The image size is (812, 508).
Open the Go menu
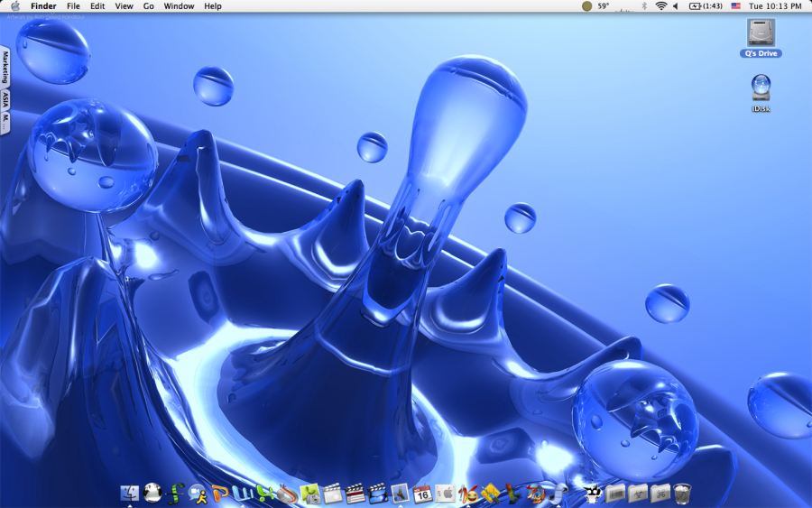point(148,6)
